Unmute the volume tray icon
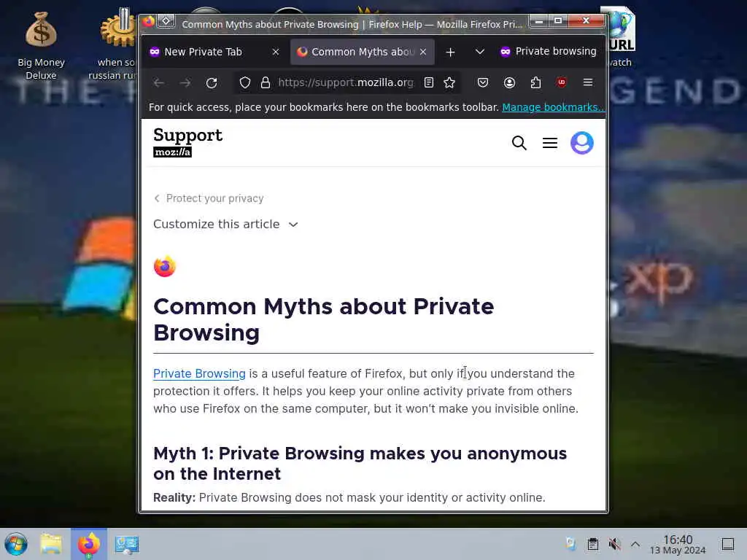747x560 pixels. click(x=614, y=544)
